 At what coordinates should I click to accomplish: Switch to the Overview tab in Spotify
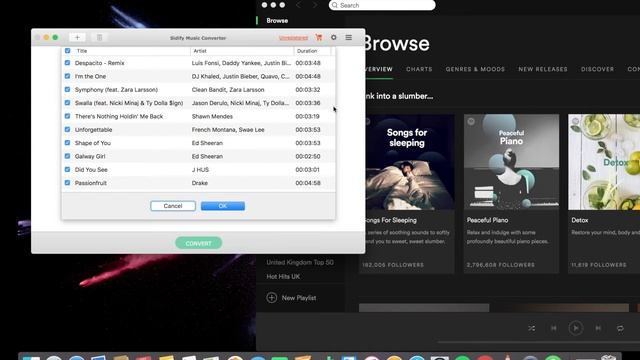click(378, 69)
